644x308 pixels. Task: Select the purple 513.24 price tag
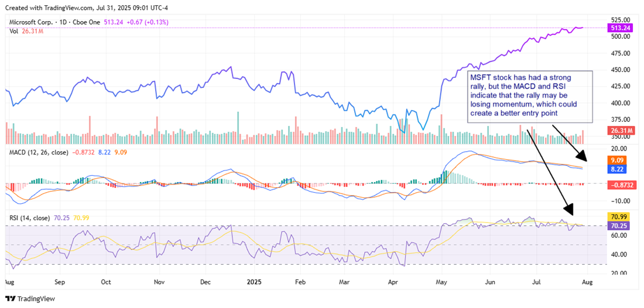pos(619,28)
